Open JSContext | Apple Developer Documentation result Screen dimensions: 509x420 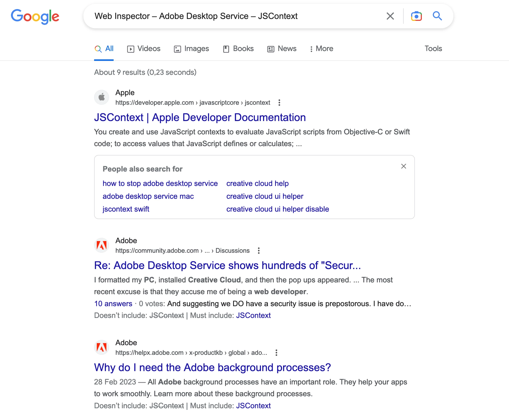click(200, 118)
